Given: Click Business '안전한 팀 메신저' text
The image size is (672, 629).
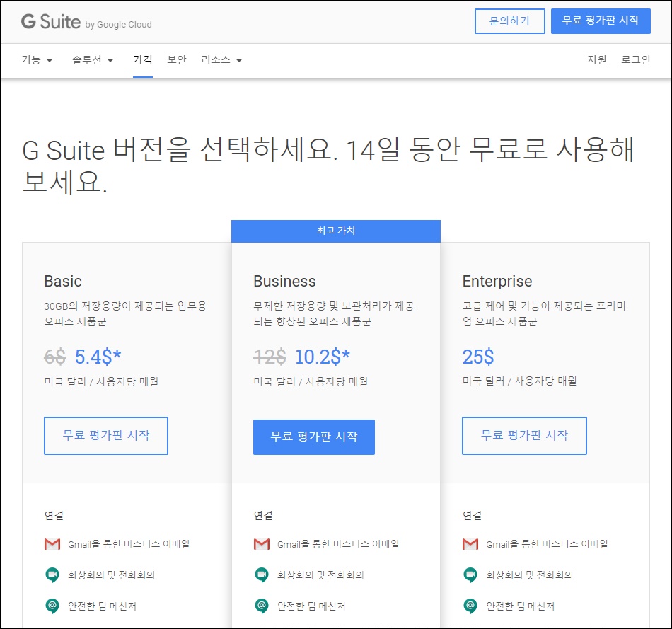Looking at the screenshot, I should click(x=311, y=606).
